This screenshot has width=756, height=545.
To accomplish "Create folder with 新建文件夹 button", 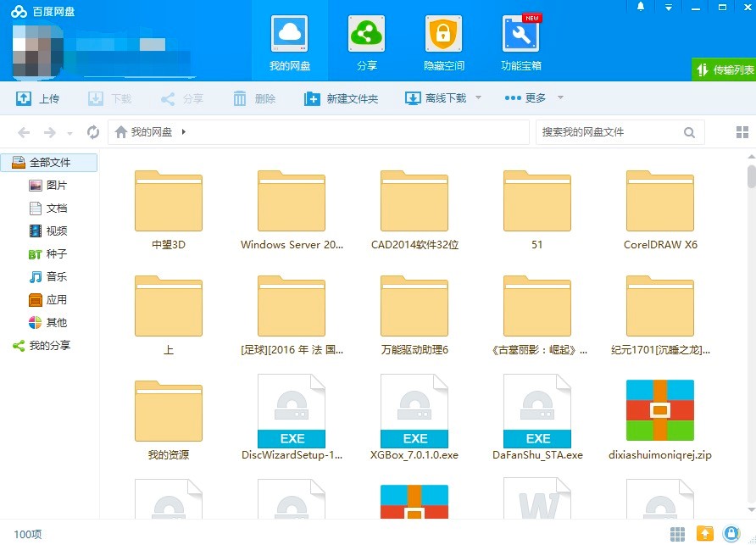I will point(341,98).
